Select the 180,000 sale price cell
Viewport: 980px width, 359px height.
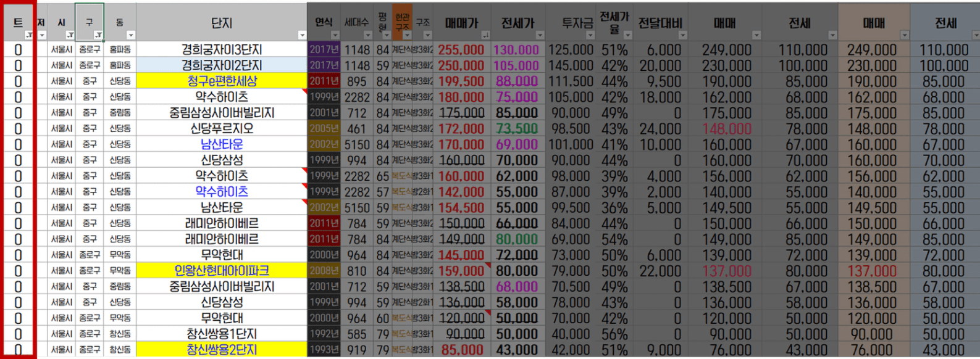click(463, 97)
